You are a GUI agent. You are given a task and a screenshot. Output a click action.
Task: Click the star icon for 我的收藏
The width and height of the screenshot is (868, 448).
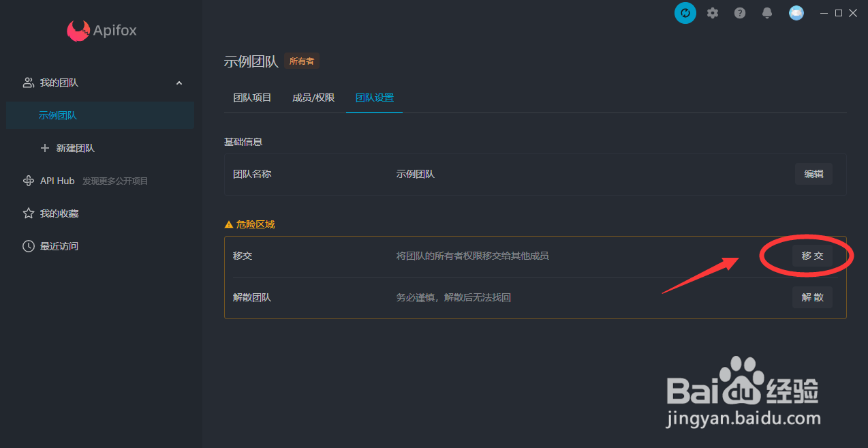point(29,213)
